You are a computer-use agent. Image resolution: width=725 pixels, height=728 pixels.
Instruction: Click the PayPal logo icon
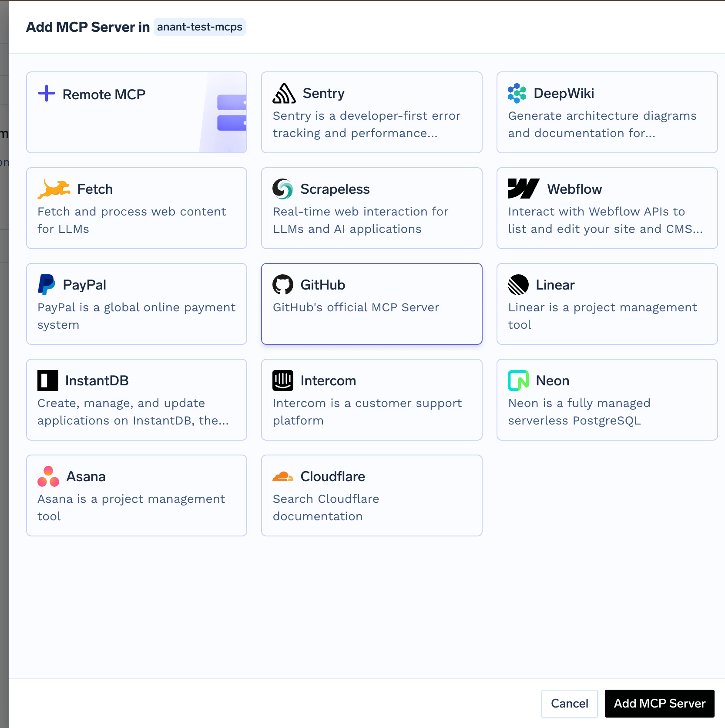tap(47, 285)
